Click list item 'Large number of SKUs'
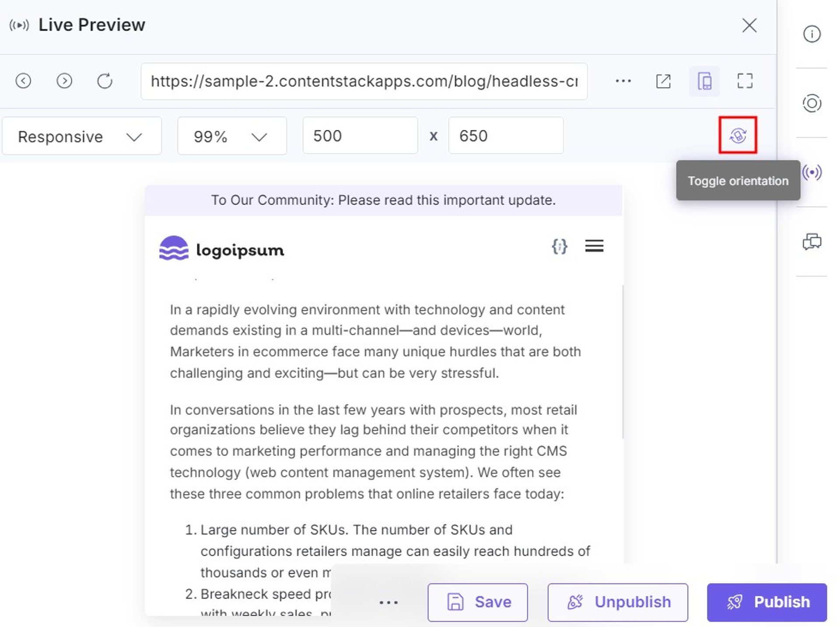Screen dimensions: 840x627 pos(395,551)
